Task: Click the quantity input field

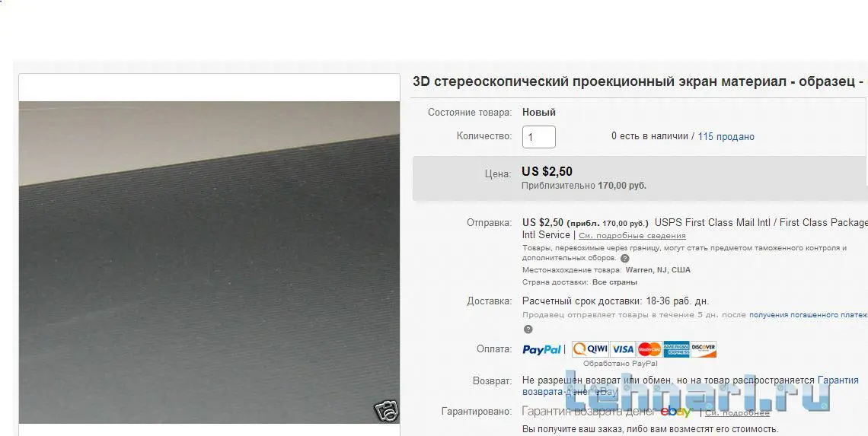Action: [x=538, y=137]
